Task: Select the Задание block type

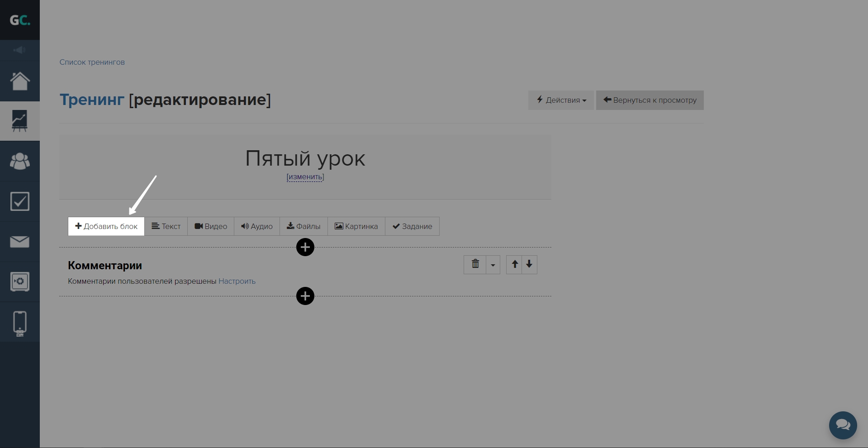Action: pos(412,226)
